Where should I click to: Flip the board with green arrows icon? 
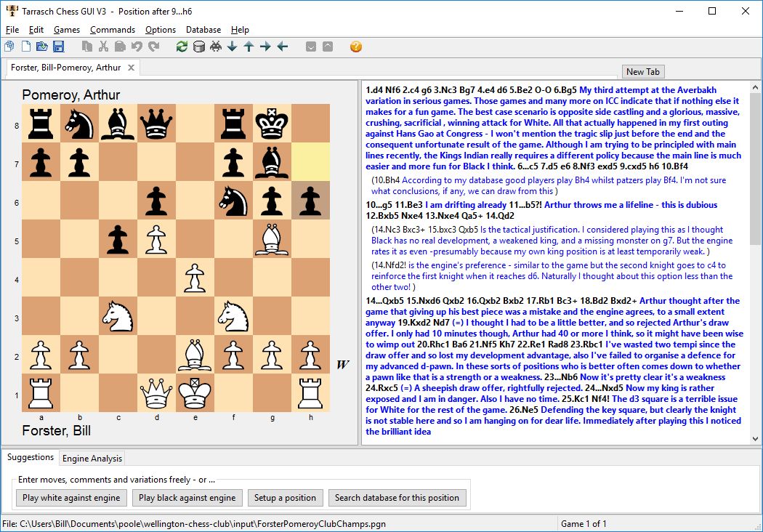[x=182, y=47]
